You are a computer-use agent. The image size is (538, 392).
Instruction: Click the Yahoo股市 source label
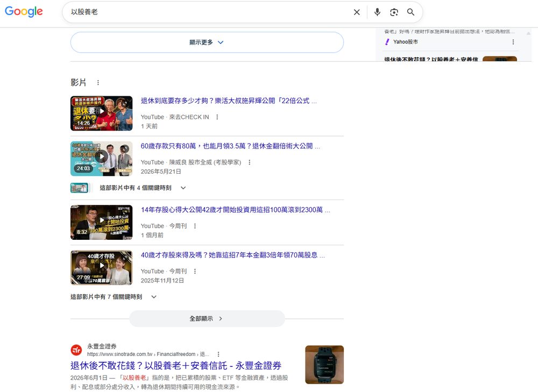click(406, 42)
